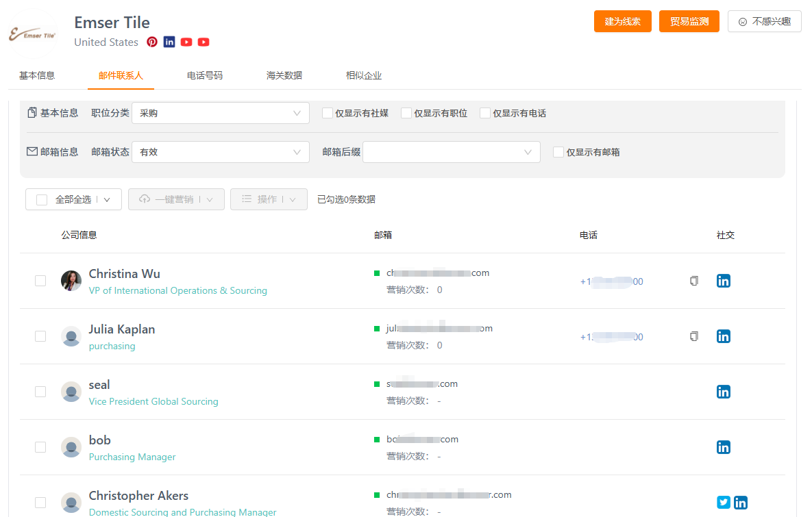Open Emser Tile's Pinterest profile icon
Viewport: 812px width, 517px height.
151,42
